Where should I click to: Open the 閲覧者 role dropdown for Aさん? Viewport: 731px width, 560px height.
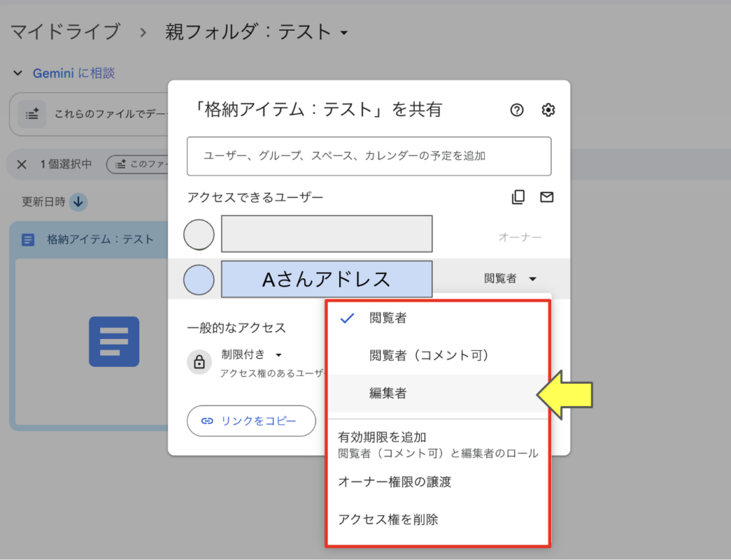tap(510, 279)
